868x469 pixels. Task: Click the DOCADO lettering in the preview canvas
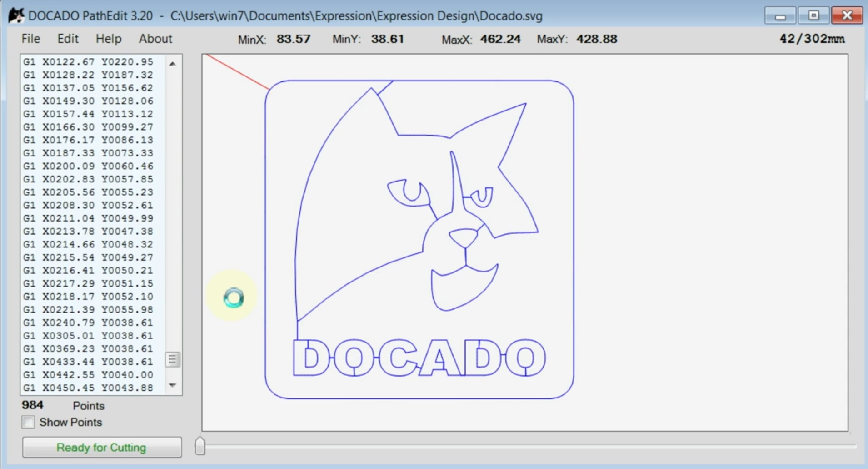(419, 358)
